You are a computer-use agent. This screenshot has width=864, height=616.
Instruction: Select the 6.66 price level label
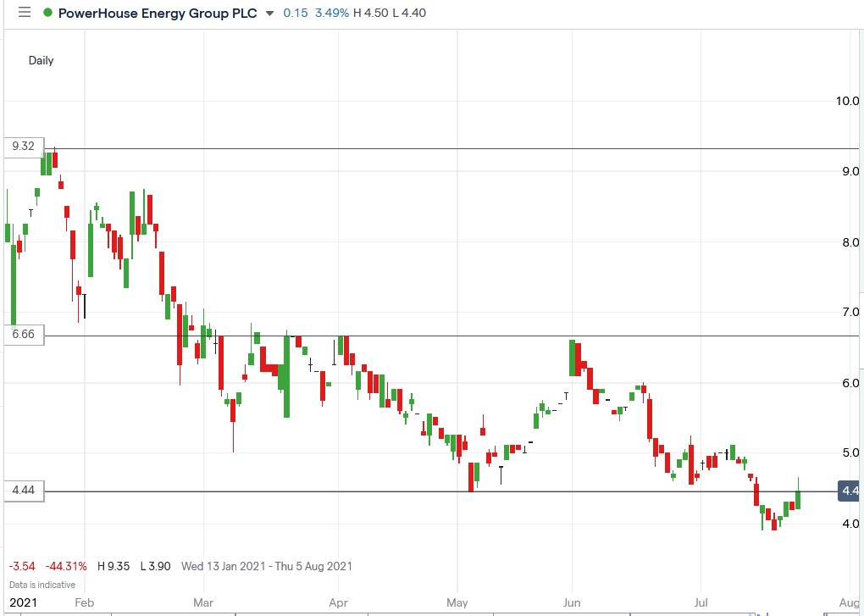point(22,335)
